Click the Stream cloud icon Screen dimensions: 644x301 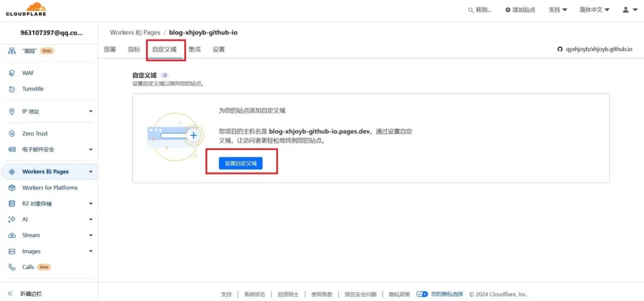point(11,236)
